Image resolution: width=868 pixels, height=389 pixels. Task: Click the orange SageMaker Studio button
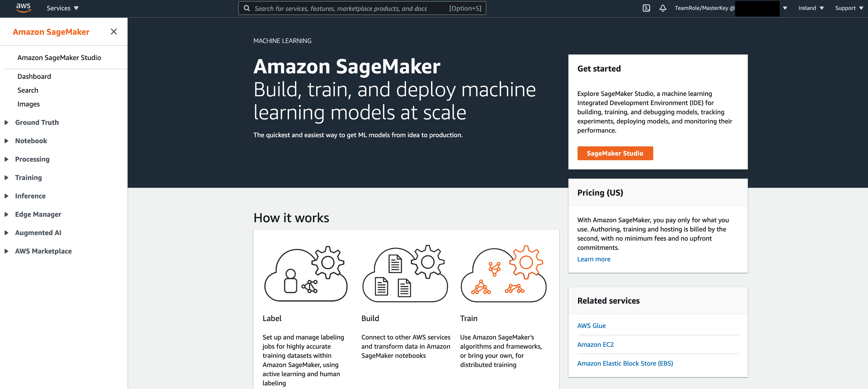coord(615,153)
